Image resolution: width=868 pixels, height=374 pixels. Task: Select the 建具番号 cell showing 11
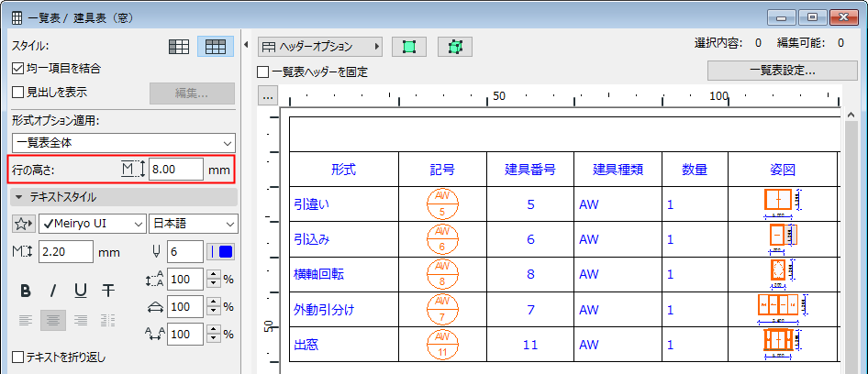pyautogui.click(x=530, y=344)
